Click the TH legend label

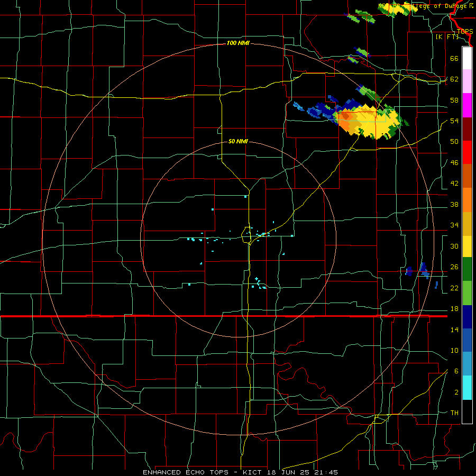point(454,413)
